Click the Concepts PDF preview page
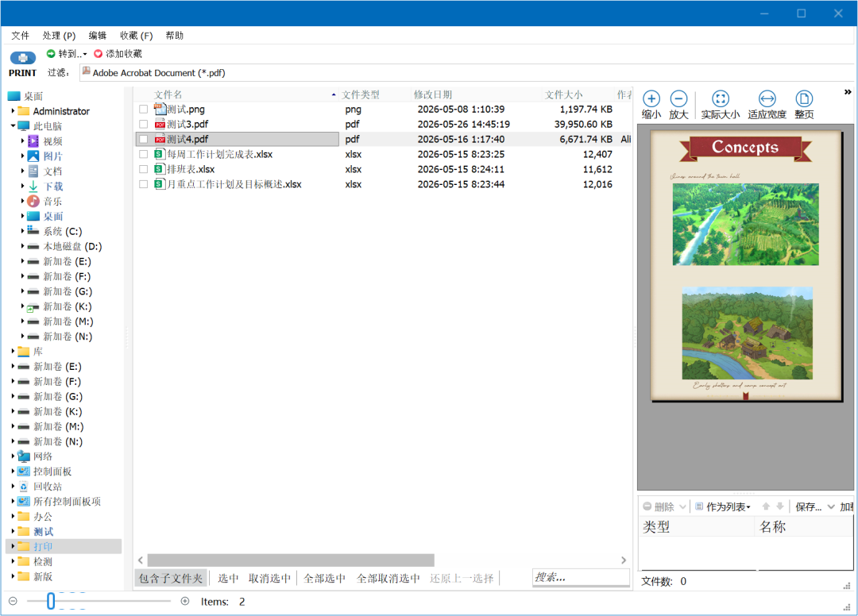The width and height of the screenshot is (858, 616). pyautogui.click(x=746, y=266)
